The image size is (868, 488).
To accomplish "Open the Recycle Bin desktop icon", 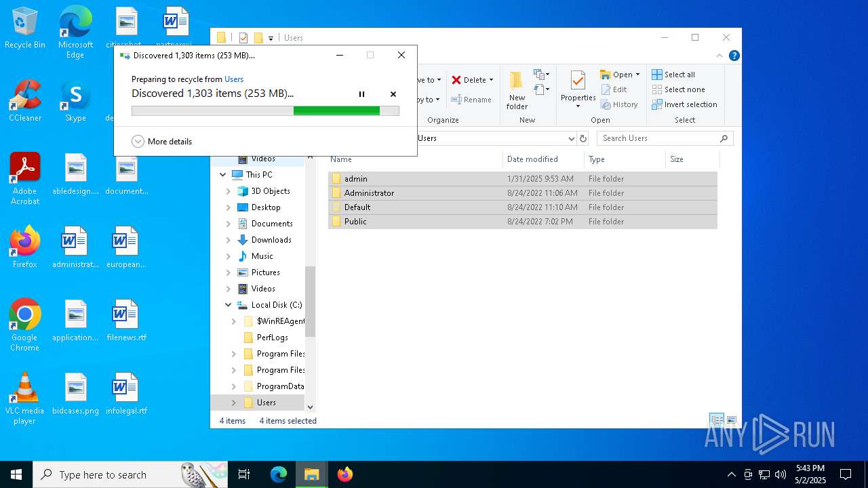I will point(25,28).
